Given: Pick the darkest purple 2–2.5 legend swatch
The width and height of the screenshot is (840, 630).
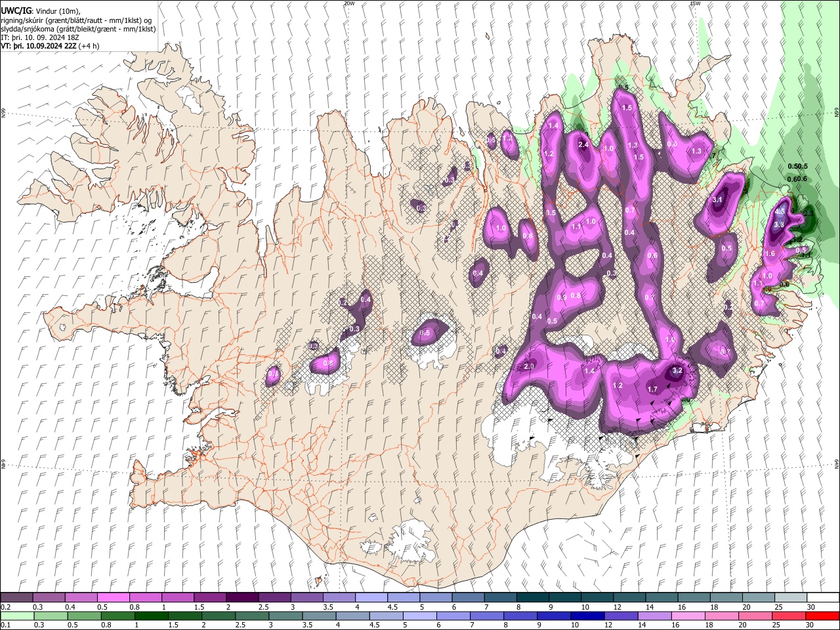Looking at the screenshot, I should [x=241, y=598].
